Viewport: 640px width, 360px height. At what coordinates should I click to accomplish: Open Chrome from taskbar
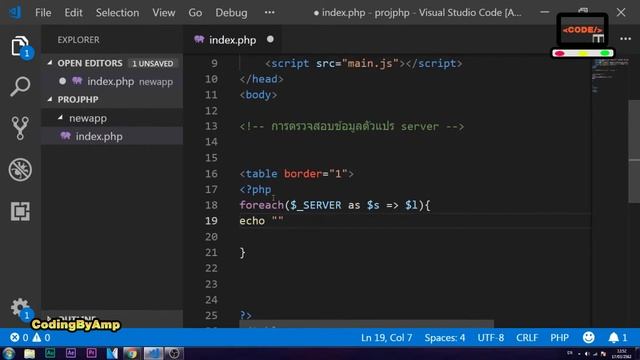pyautogui.click(x=131, y=353)
